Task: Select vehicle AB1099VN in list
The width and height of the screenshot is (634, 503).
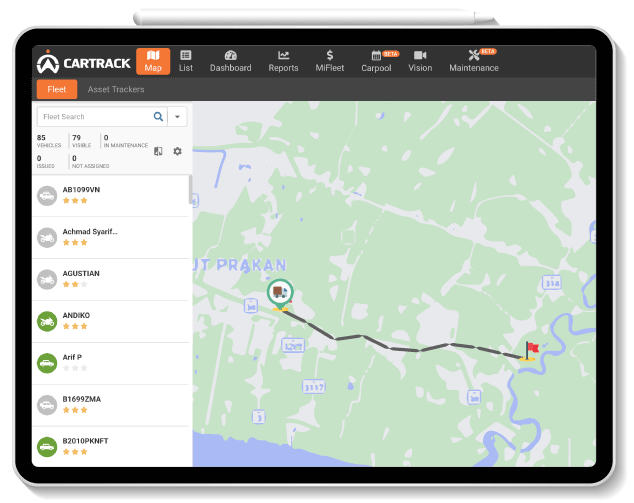Action: click(110, 196)
